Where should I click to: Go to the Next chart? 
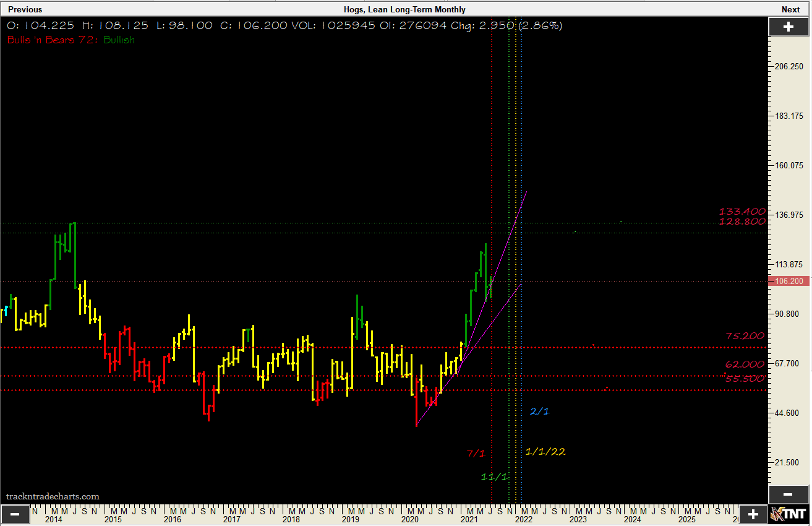(x=790, y=9)
